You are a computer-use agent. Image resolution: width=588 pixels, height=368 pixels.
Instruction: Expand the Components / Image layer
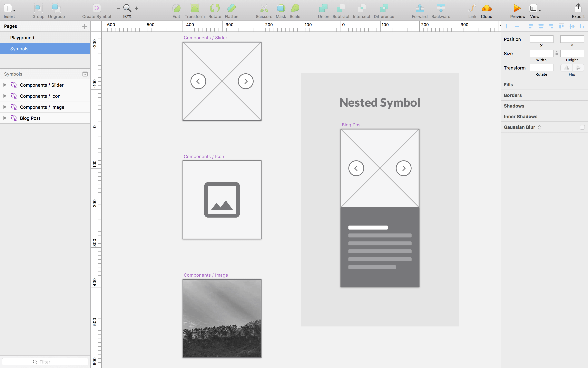(5, 107)
